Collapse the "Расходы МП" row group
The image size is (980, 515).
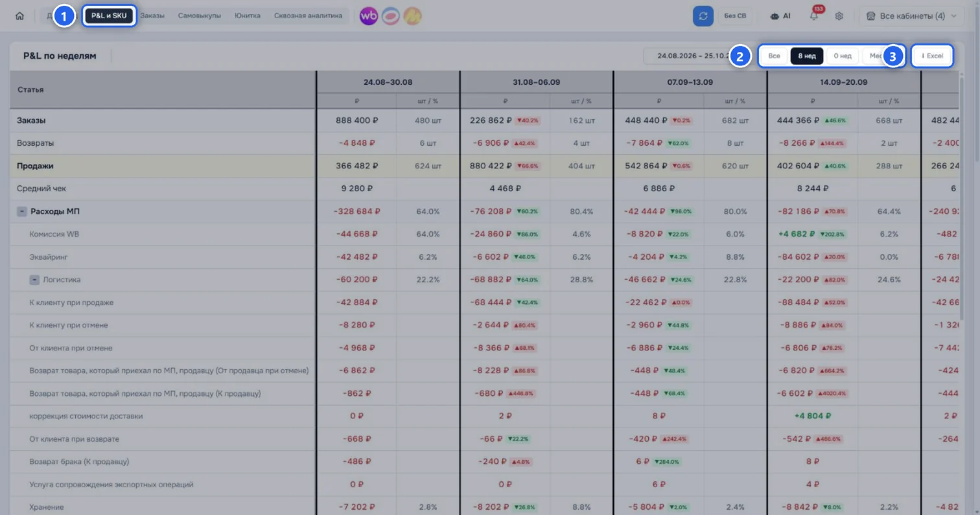coord(21,211)
